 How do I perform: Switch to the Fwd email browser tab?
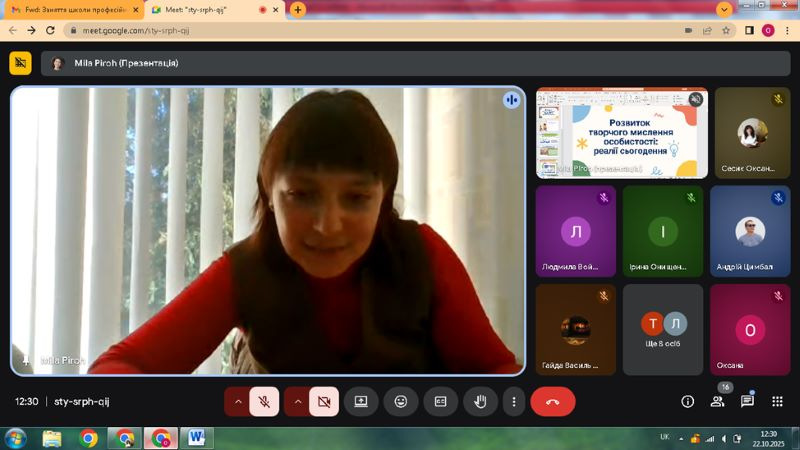point(68,9)
